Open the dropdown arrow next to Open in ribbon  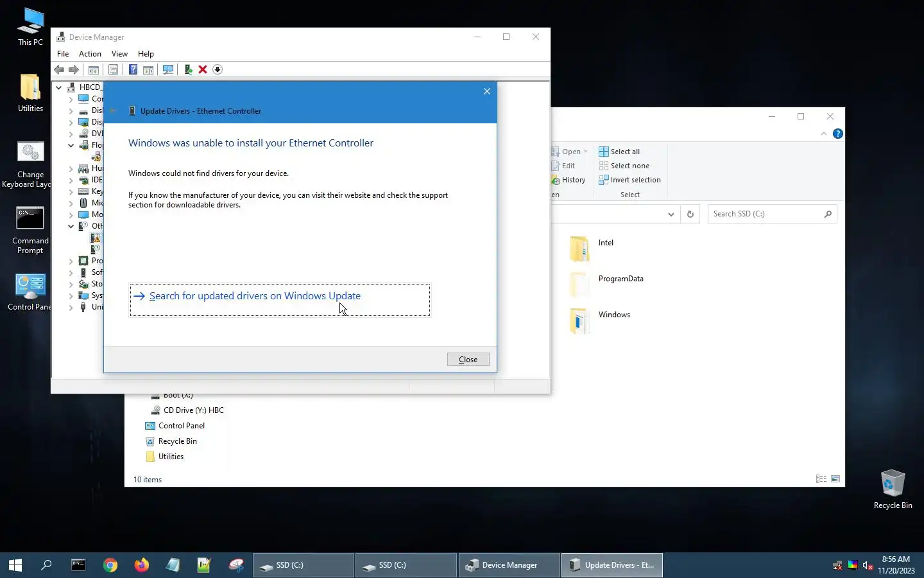pyautogui.click(x=585, y=152)
